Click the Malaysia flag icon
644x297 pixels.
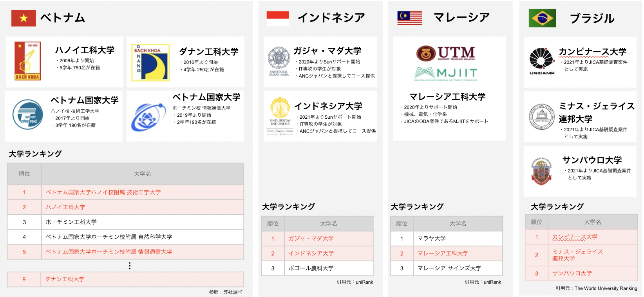[x=410, y=18]
